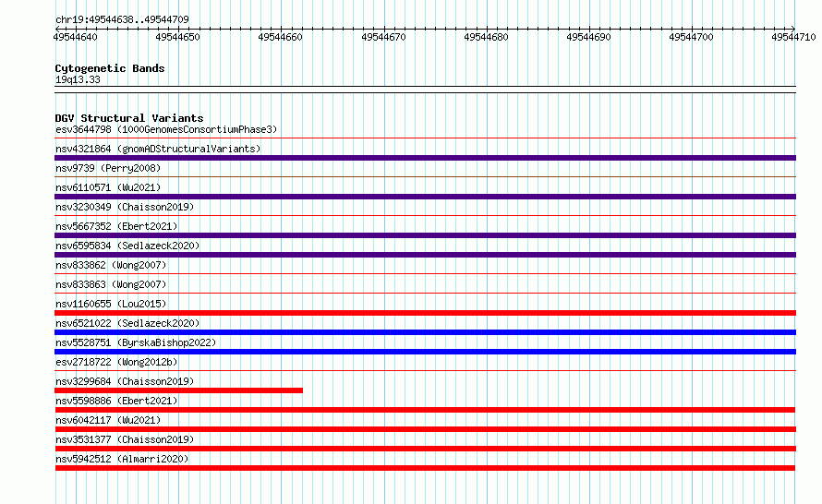The height and width of the screenshot is (504, 822).
Task: Open variant nsv5528751 (ByrskaBishop2022)
Action: [136, 342]
